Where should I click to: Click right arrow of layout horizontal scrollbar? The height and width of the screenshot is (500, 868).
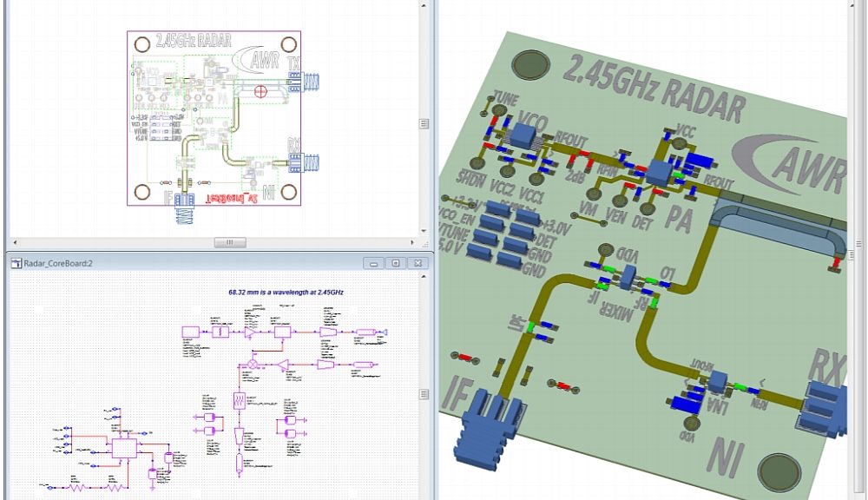click(413, 243)
